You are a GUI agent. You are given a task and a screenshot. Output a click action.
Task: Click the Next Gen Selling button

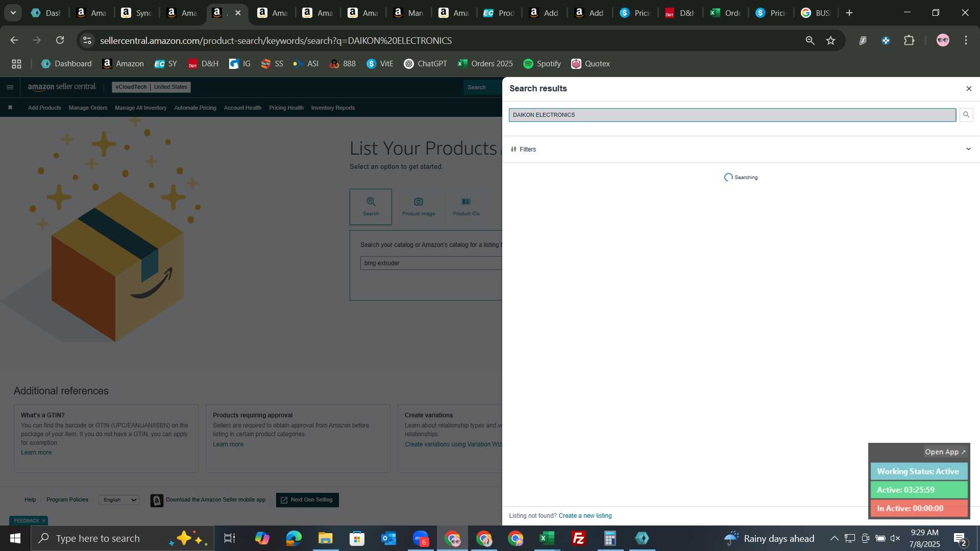(307, 500)
